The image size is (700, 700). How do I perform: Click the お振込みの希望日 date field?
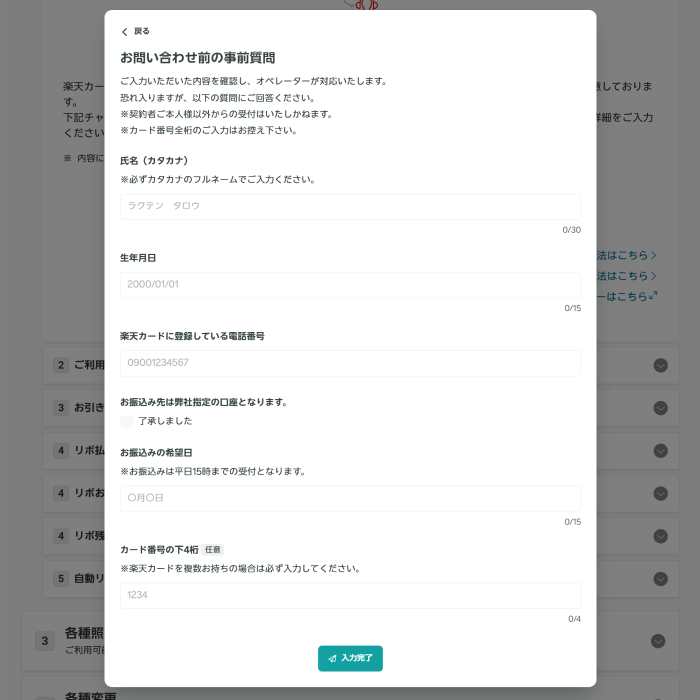click(350, 498)
